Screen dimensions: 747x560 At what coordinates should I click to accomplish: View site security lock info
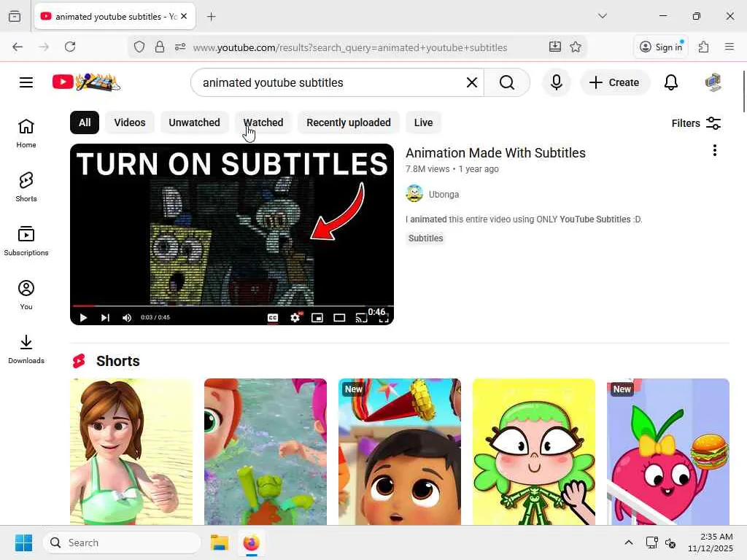160,47
